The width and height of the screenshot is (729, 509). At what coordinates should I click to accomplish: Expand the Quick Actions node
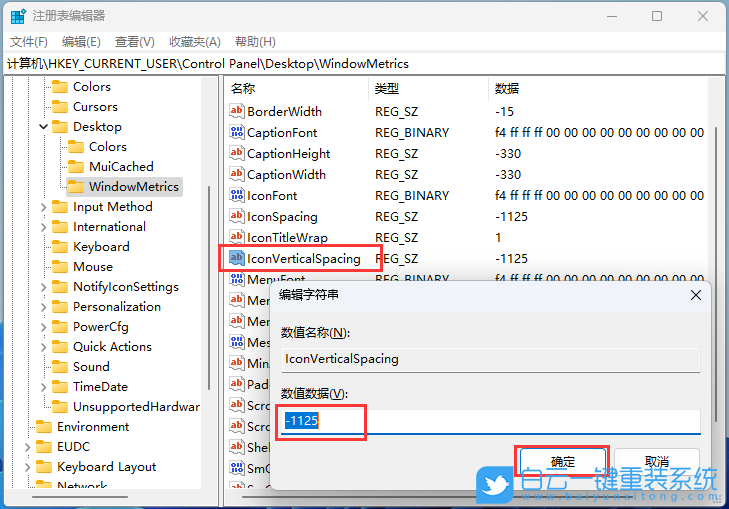click(43, 347)
